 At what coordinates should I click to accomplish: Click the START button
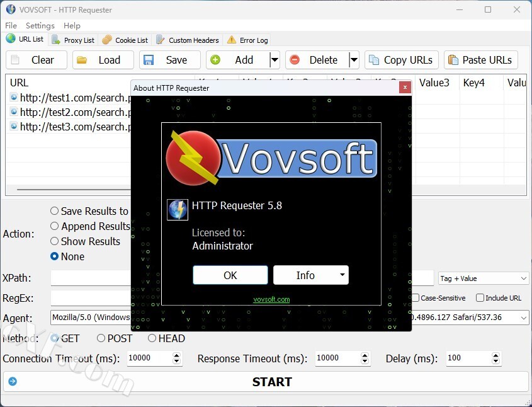click(x=266, y=382)
